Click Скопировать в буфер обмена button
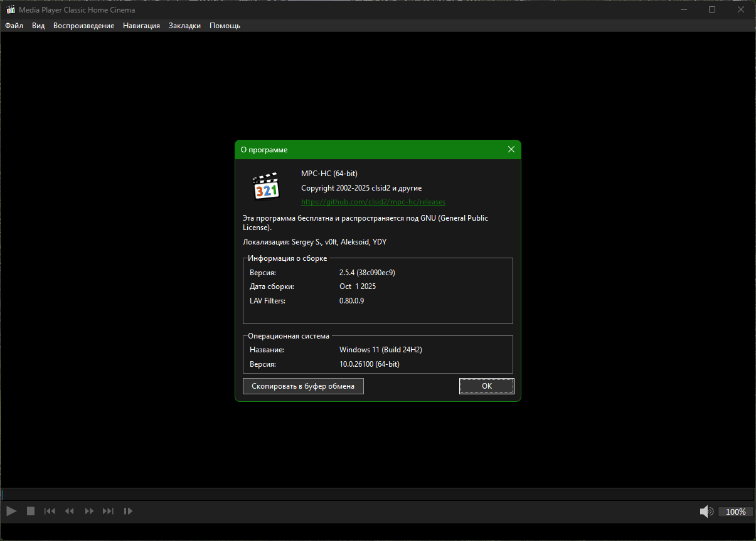 tap(303, 386)
